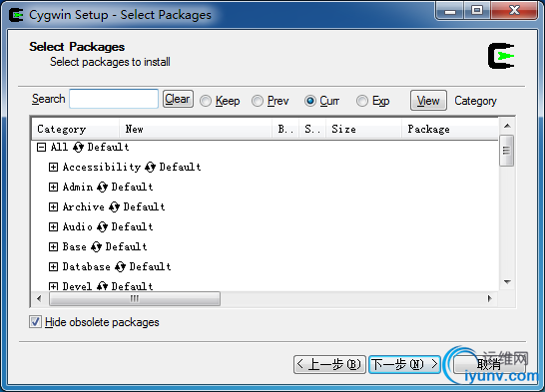Minimize the Cygwin Setup window

450,11
